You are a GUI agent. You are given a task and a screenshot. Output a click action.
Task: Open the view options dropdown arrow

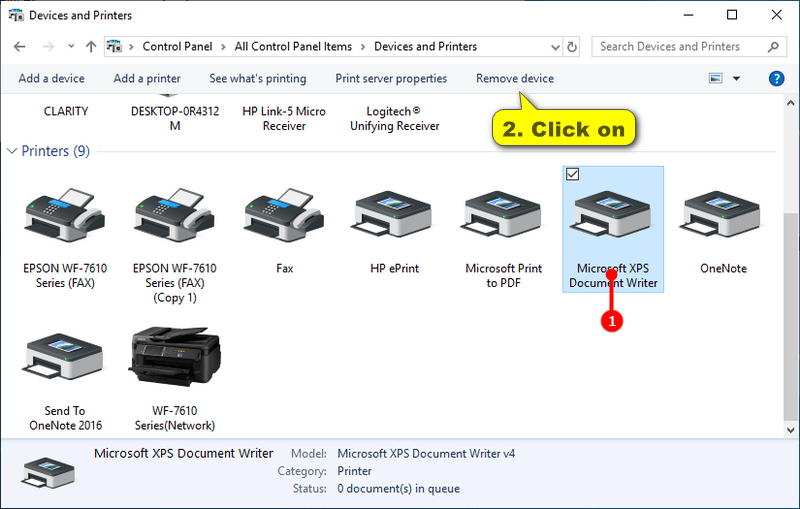click(x=736, y=79)
